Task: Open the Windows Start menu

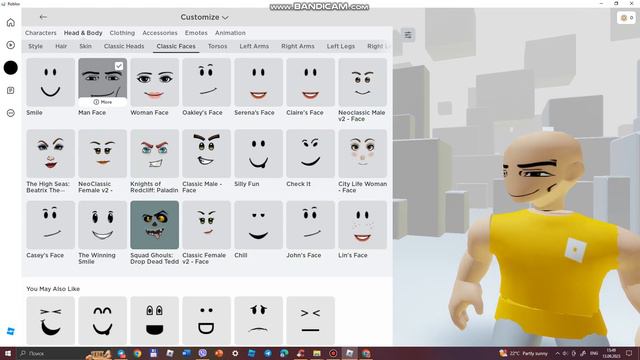Action: (8, 353)
